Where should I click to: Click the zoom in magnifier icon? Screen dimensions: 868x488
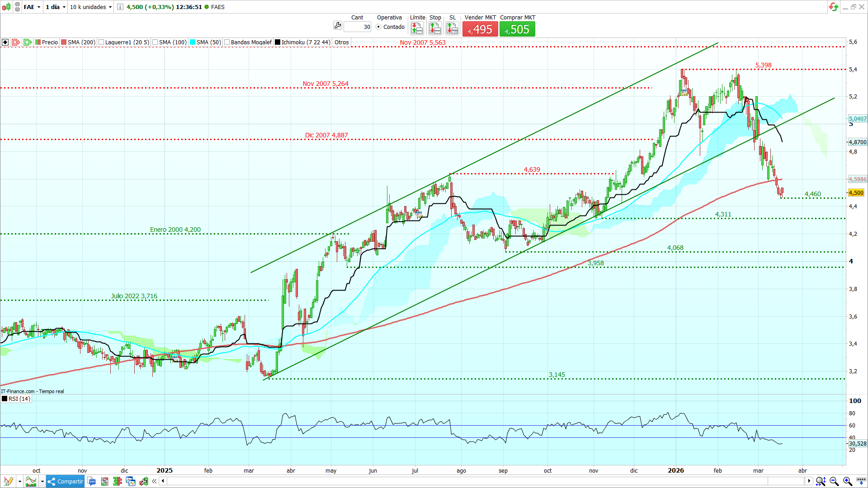pyautogui.click(x=847, y=481)
